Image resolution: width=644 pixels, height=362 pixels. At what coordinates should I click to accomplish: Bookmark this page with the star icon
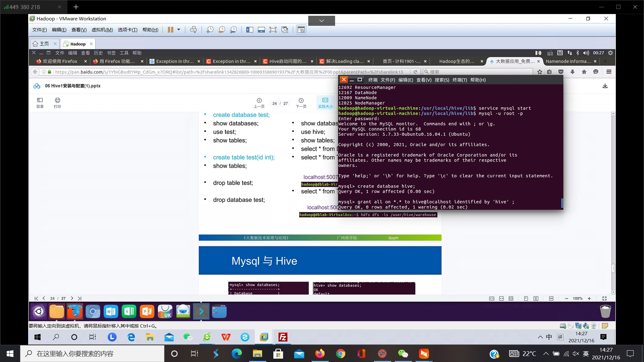pos(539,72)
